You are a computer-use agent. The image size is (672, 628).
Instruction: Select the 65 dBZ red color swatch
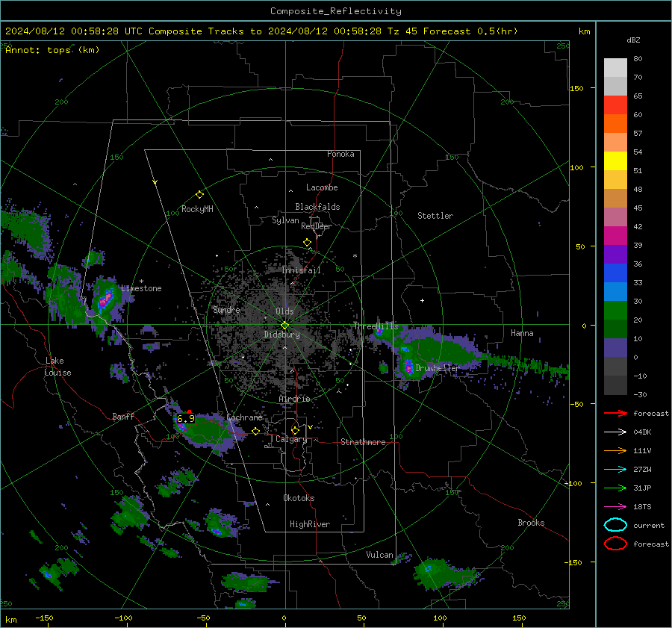[615, 105]
